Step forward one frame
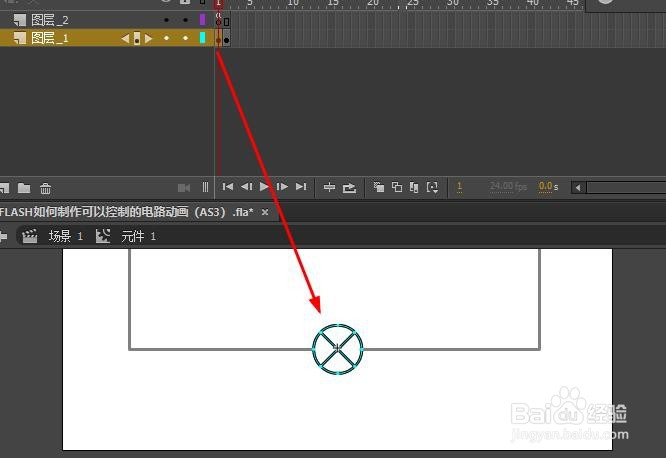The width and height of the screenshot is (666, 458). [282, 187]
